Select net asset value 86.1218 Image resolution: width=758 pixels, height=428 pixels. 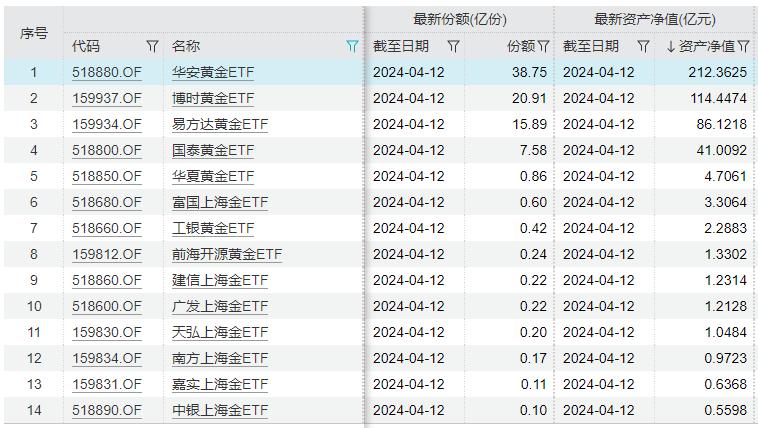point(722,124)
